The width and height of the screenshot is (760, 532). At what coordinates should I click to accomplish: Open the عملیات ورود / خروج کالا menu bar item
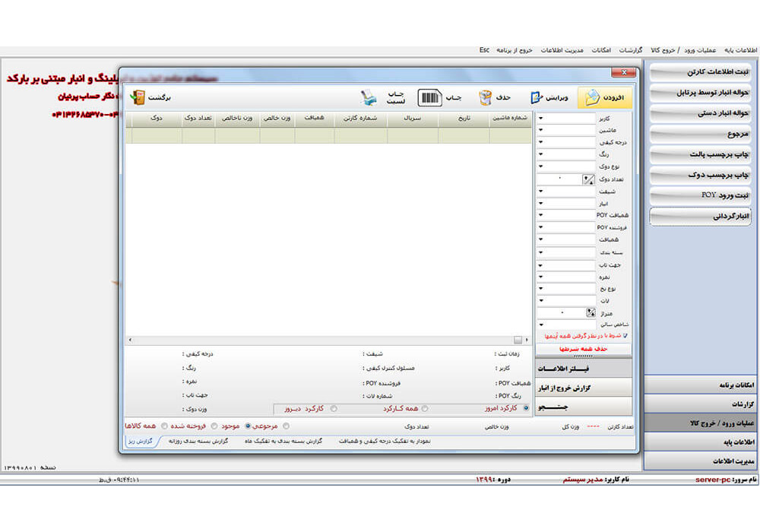(x=683, y=50)
